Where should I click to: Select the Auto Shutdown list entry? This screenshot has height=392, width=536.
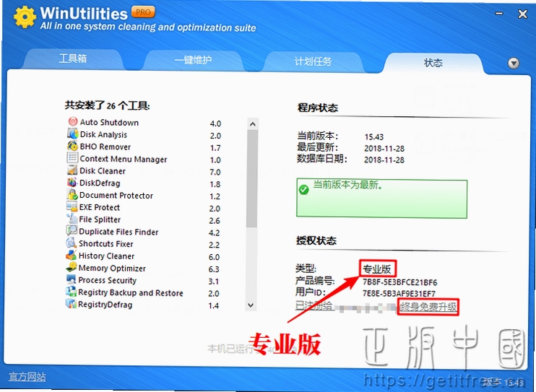pyautogui.click(x=144, y=122)
